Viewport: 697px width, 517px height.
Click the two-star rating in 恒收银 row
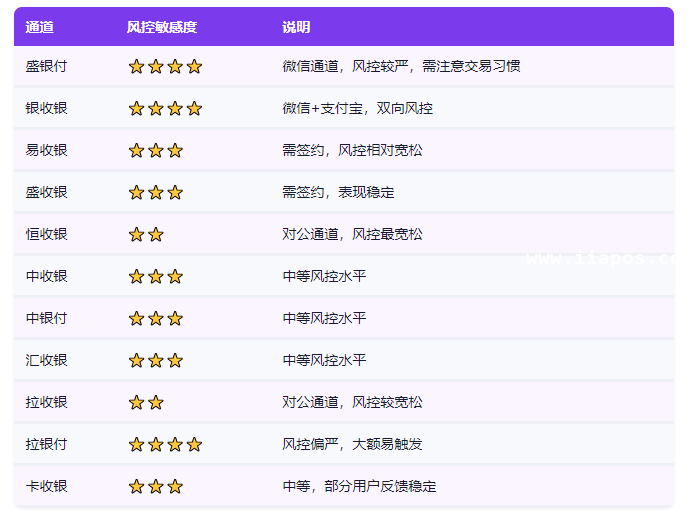click(146, 235)
